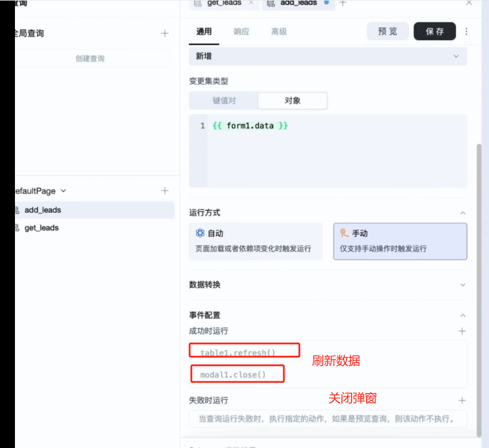This screenshot has height=448, width=489.
Task: Open the three-dot more options menu
Action: coord(466,32)
